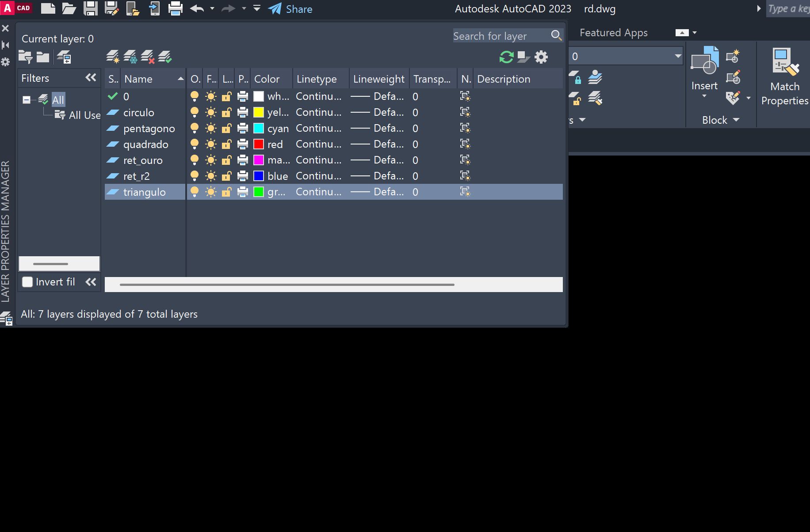Toggle plotting for the quadrado layer
810x532 pixels.
point(243,144)
